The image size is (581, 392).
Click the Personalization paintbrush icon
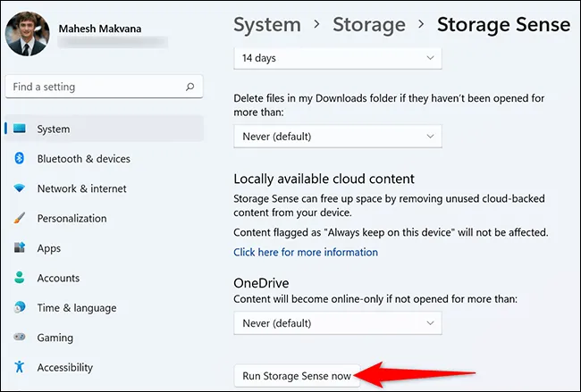click(x=18, y=219)
